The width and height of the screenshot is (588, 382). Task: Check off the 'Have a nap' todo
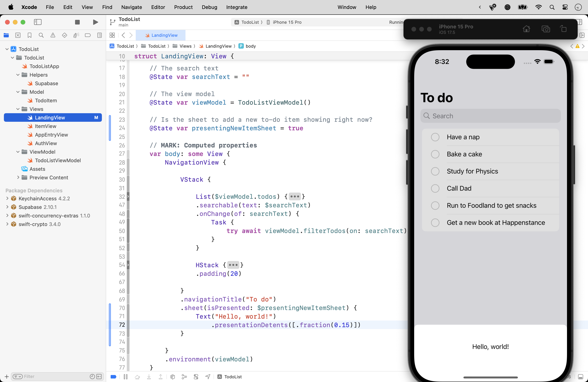tap(435, 137)
